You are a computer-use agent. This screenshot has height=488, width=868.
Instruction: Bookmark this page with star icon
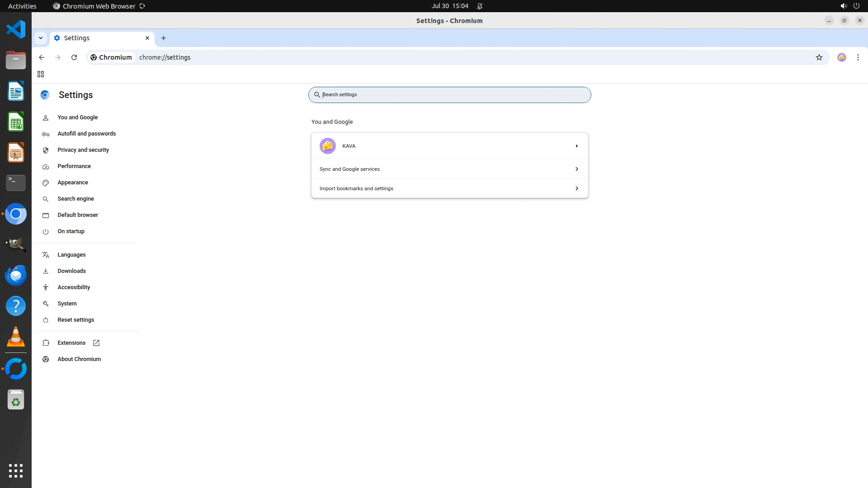pyautogui.click(x=819, y=57)
